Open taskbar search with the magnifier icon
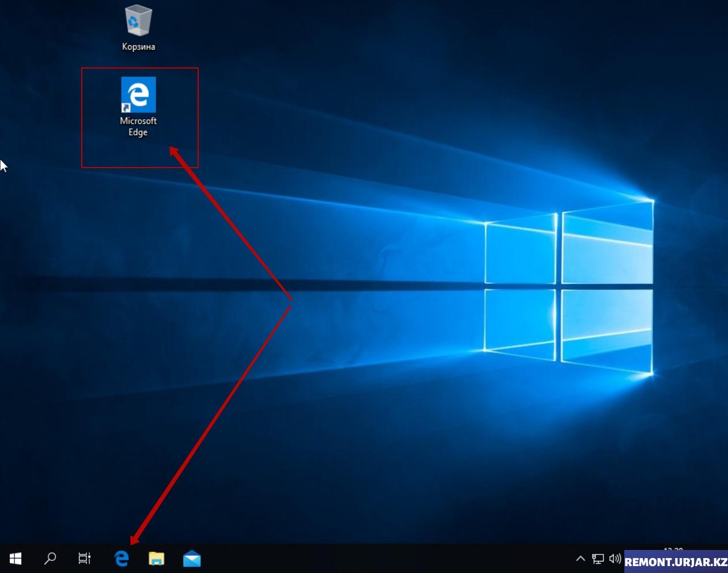Image resolution: width=728 pixels, height=573 pixels. pos(50,559)
